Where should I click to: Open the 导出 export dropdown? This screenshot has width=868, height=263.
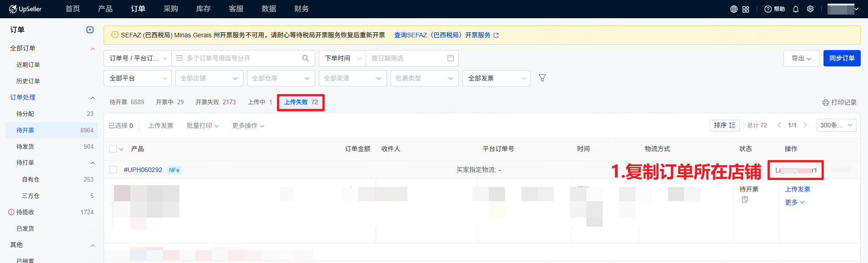(x=801, y=58)
